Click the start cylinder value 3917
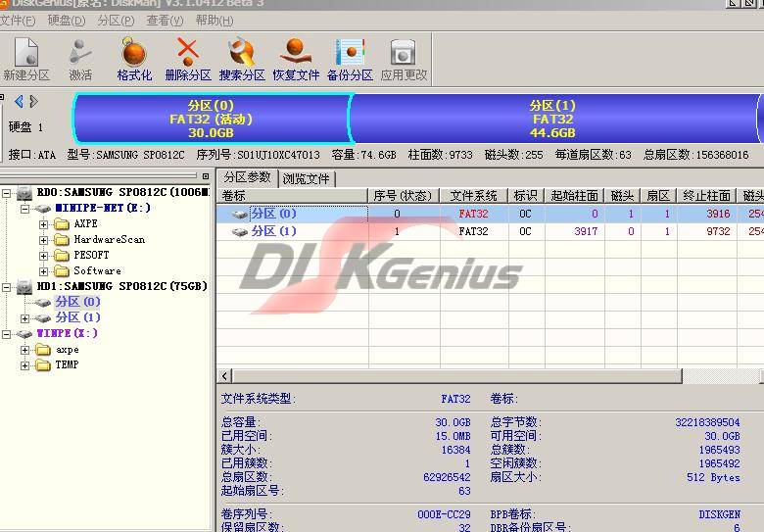The height and width of the screenshot is (532, 764). click(586, 232)
